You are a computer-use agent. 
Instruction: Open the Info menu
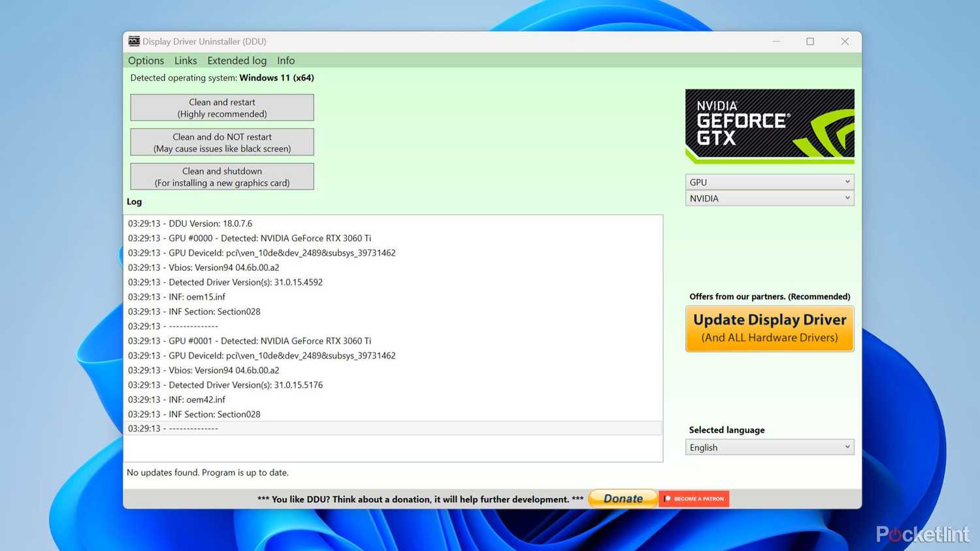click(x=286, y=60)
